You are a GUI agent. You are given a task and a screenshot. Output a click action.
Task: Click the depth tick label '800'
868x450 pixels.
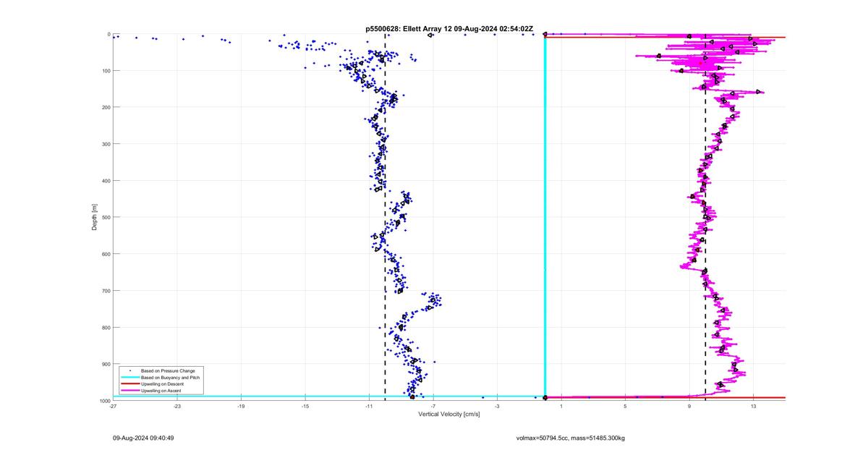pos(106,327)
